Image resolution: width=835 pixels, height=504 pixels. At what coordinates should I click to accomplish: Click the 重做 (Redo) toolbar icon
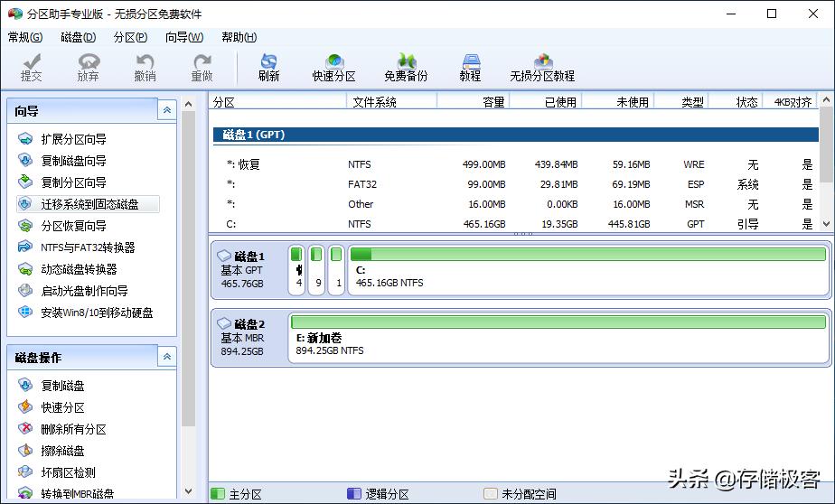(202, 68)
